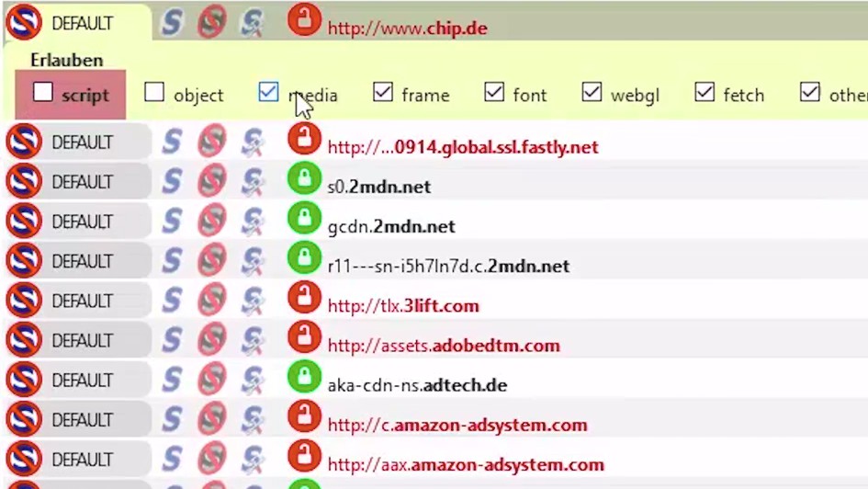
Task: Mark c.amazon-adsystem.com as Untrusted
Action: [x=212, y=419]
